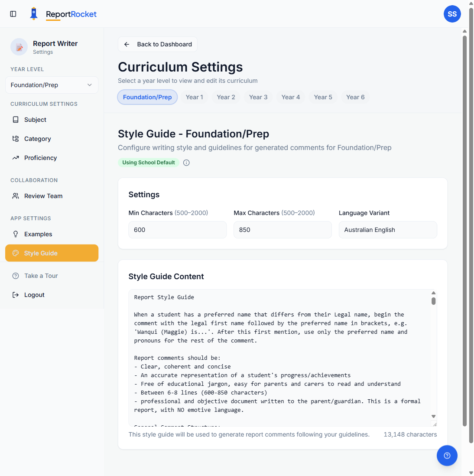Click the Logout arrow icon
Viewport: 474px width, 476px height.
tap(16, 295)
